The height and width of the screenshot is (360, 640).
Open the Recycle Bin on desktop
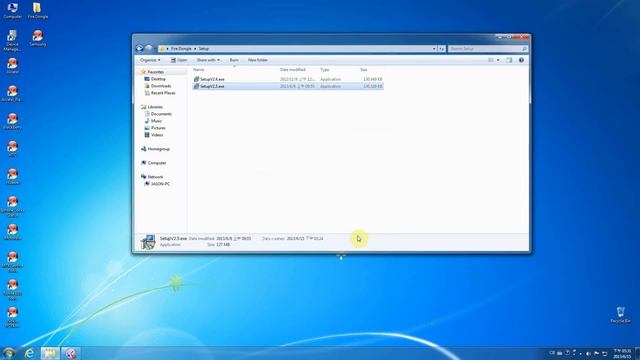coord(620,315)
